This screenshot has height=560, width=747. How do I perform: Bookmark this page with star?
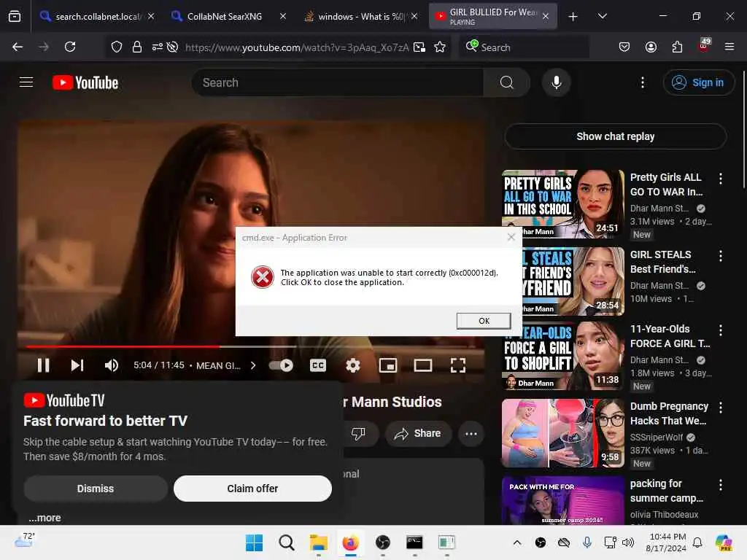click(440, 47)
